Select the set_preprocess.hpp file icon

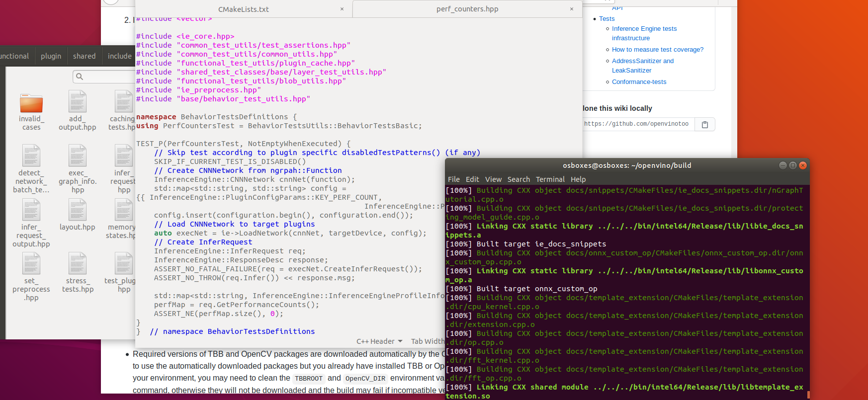(31, 263)
